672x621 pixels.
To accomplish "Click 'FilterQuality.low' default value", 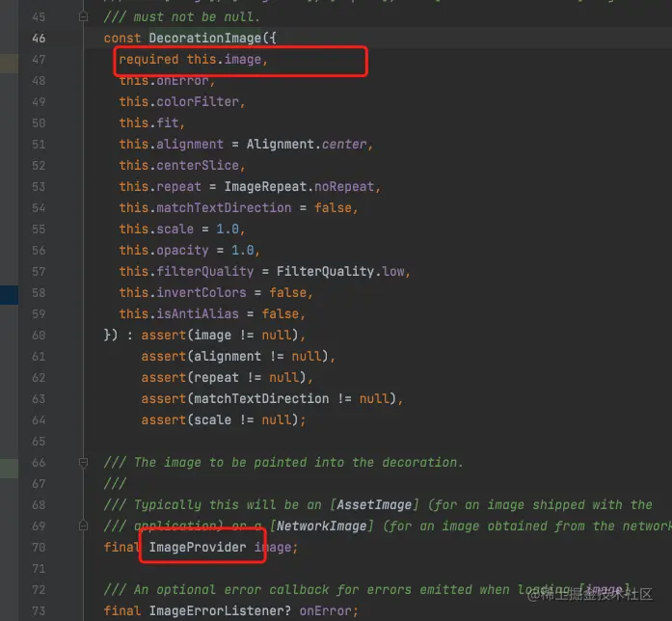I will (x=340, y=272).
